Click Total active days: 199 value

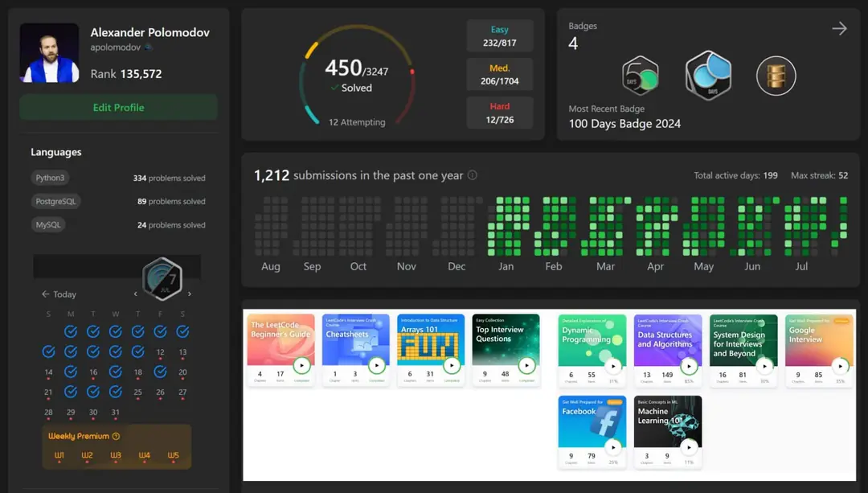[x=735, y=175]
